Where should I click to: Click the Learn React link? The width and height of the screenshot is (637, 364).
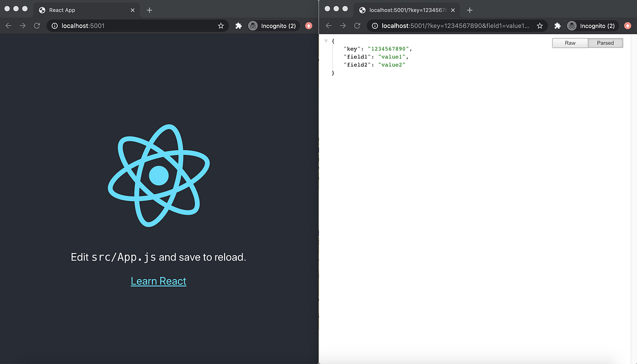(x=158, y=281)
